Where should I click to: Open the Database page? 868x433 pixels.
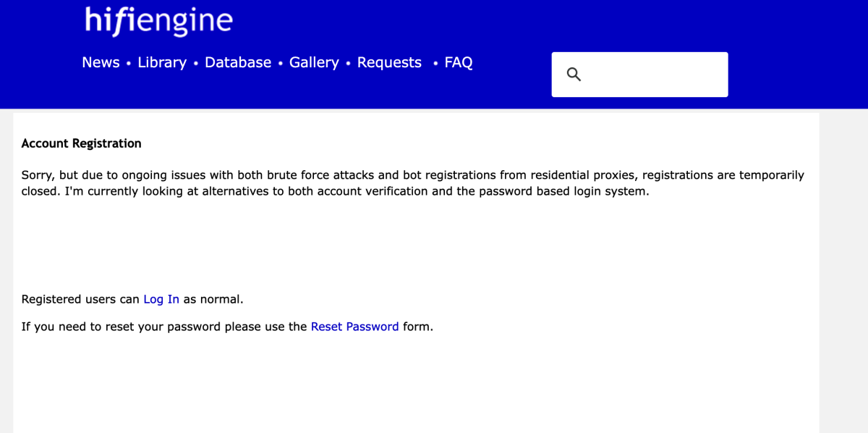click(x=238, y=63)
